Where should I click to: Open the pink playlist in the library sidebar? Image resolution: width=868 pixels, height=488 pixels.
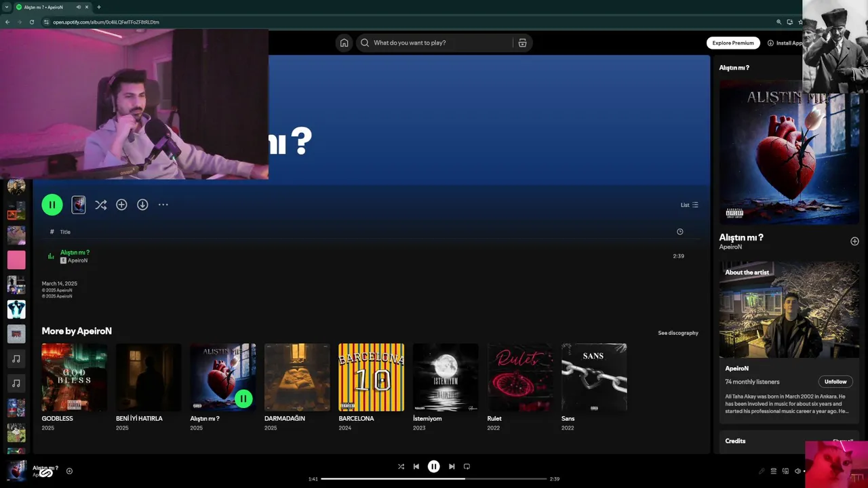click(16, 260)
